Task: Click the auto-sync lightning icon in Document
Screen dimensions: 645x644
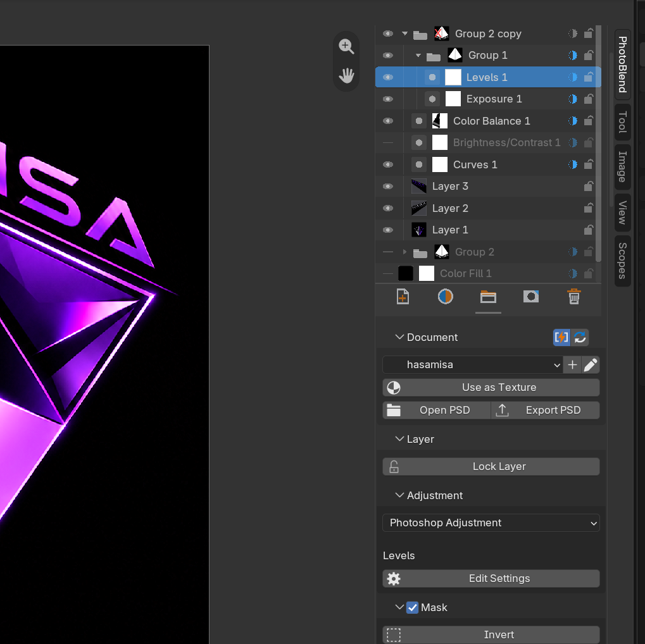Action: [x=561, y=338]
